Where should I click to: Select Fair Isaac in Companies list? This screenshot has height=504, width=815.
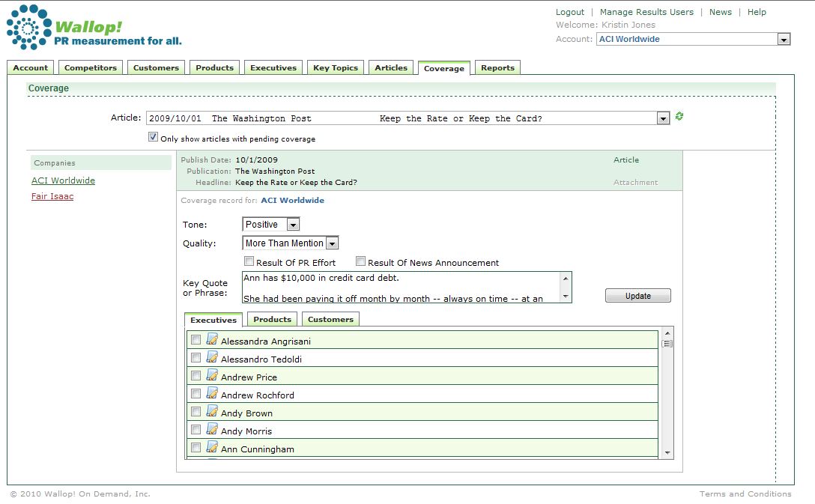(52, 196)
